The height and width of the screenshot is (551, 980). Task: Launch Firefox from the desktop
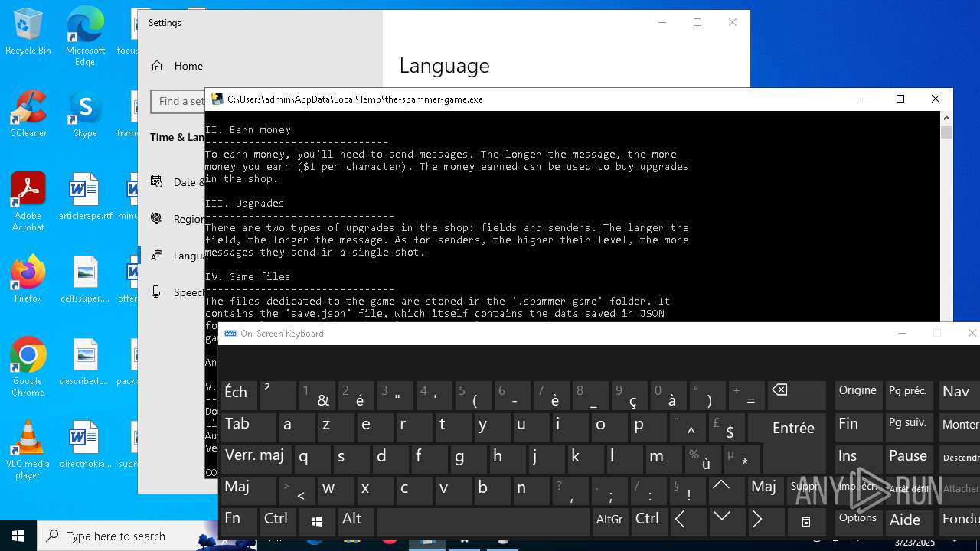(28, 279)
